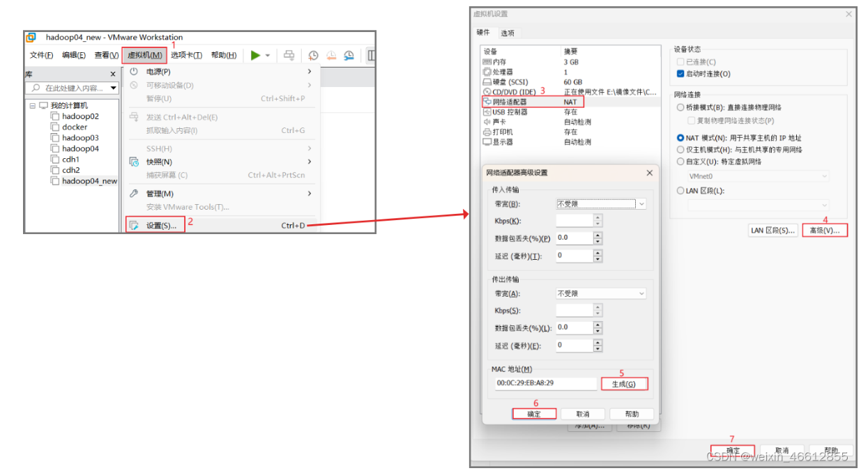Open the 查看(V) menu

[107, 56]
